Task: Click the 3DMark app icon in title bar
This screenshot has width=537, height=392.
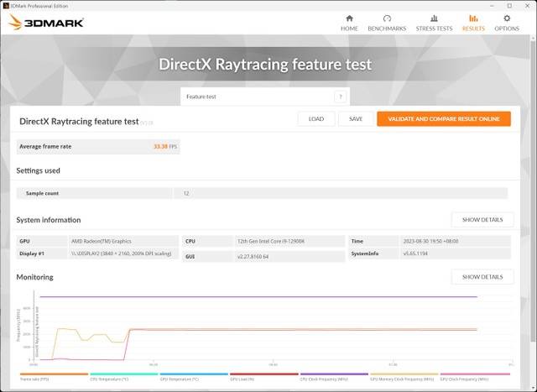Action: pos(6,6)
